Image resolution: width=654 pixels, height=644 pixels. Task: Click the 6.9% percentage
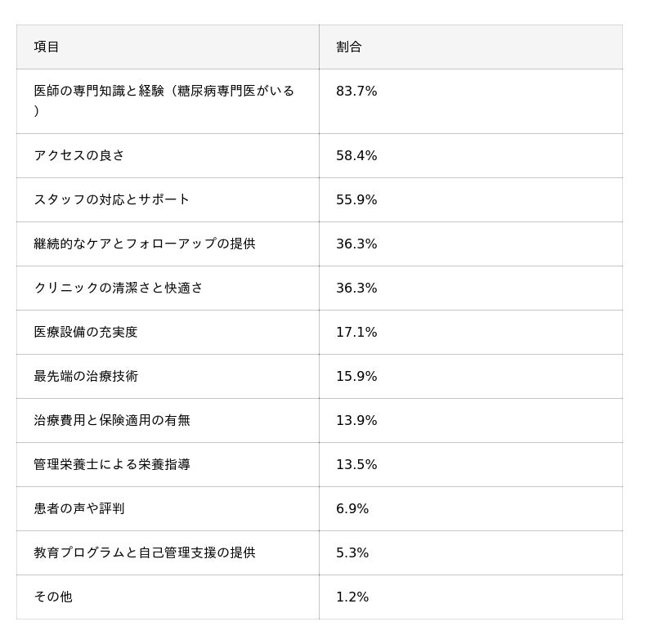pos(352,509)
